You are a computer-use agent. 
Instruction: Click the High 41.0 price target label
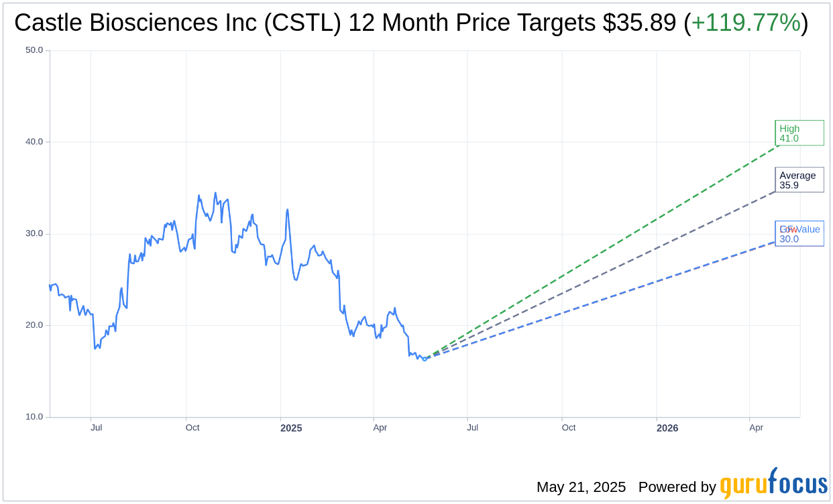click(799, 133)
